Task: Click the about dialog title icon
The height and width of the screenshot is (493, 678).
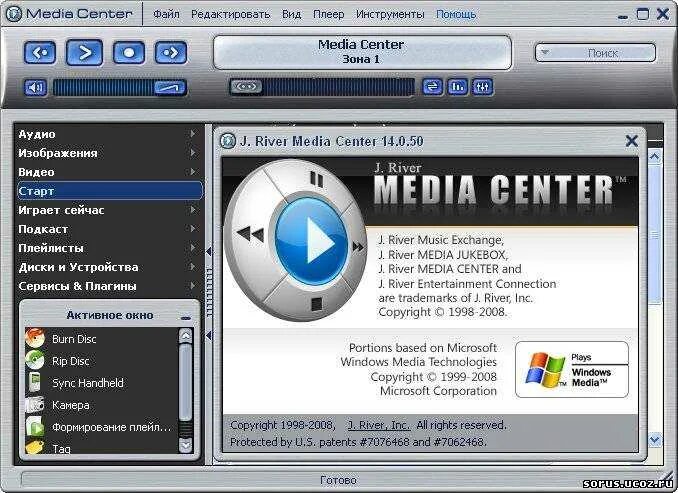Action: (228, 141)
